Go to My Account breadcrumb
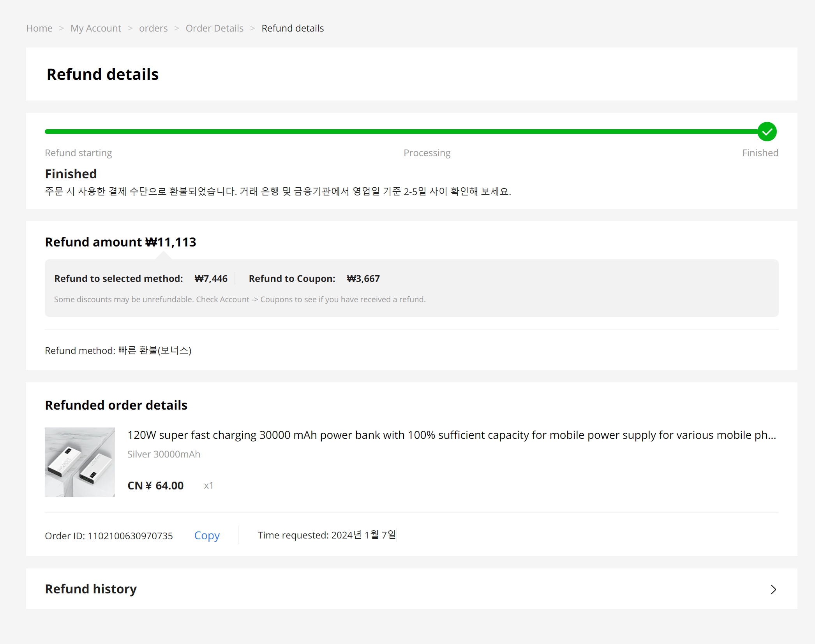The width and height of the screenshot is (815, 644). (95, 28)
